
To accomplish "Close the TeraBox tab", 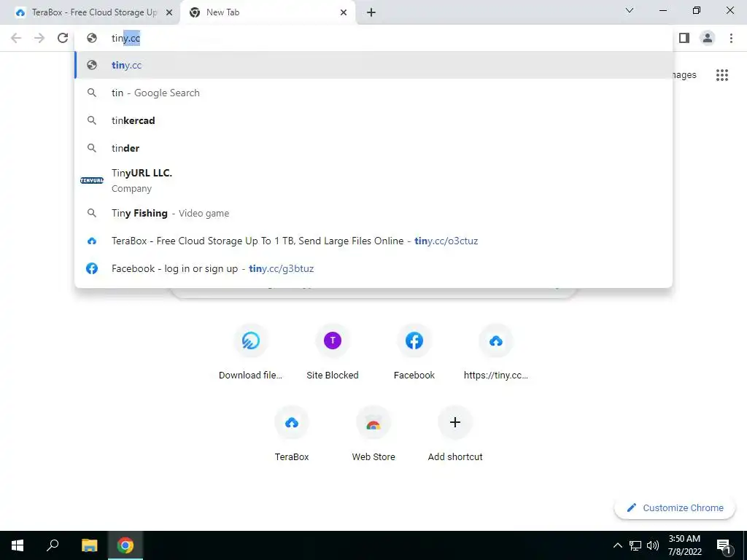I will click(169, 12).
